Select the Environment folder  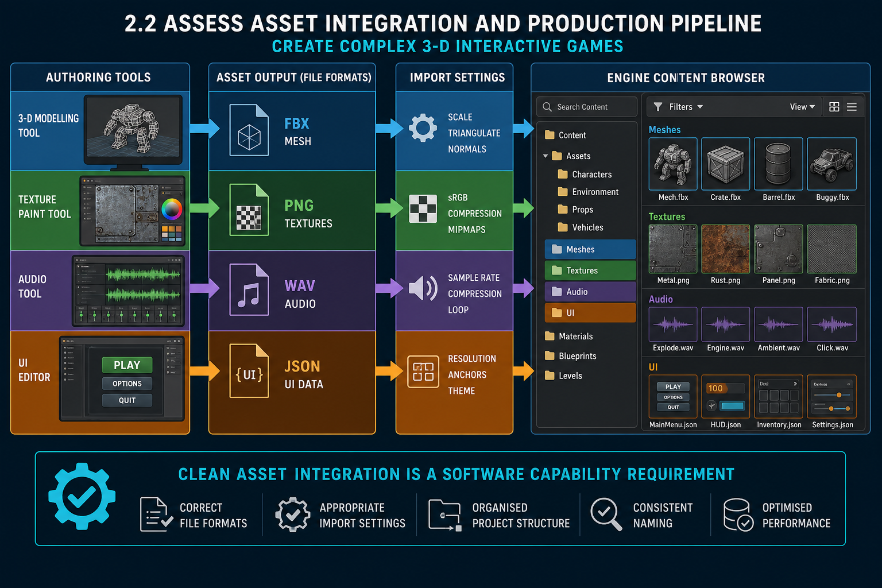click(588, 192)
